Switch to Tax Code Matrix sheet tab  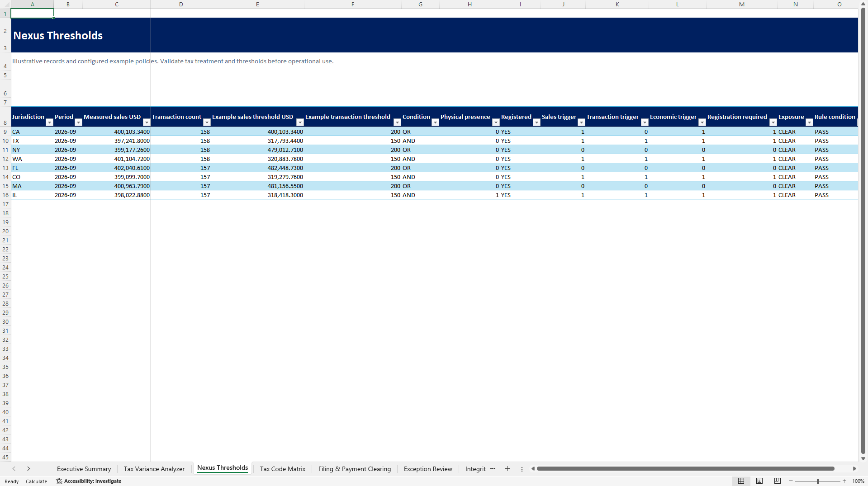[x=283, y=469]
